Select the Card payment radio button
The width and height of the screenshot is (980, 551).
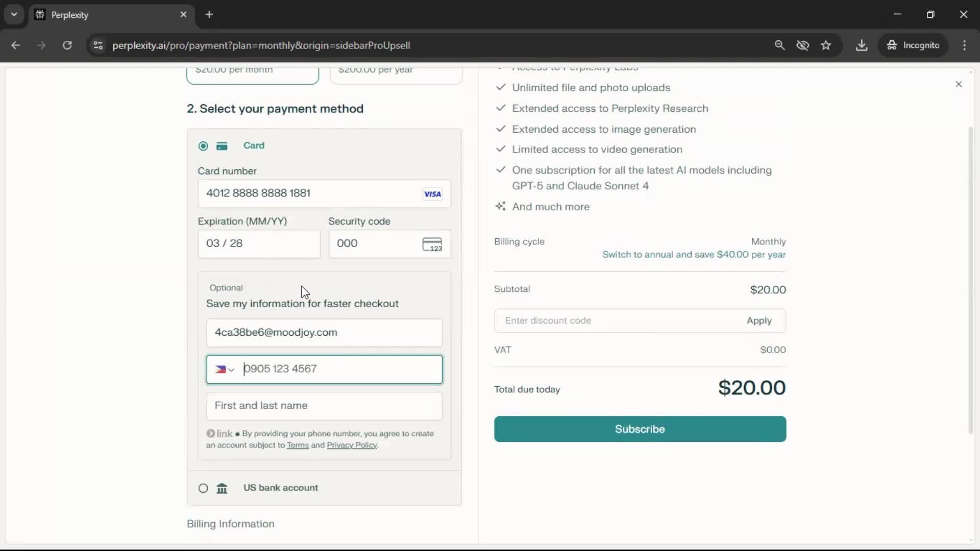203,146
